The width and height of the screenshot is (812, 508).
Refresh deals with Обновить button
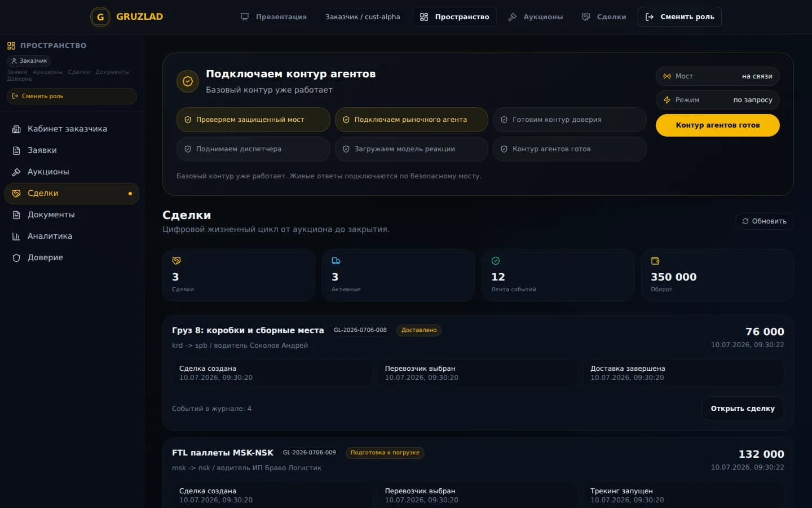tap(764, 221)
